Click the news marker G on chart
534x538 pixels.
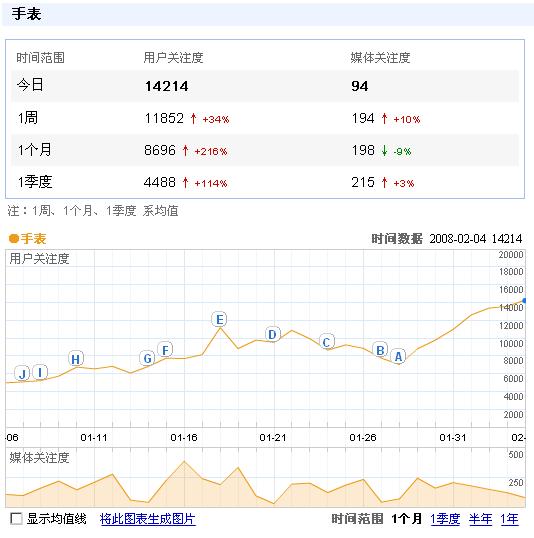[147, 358]
